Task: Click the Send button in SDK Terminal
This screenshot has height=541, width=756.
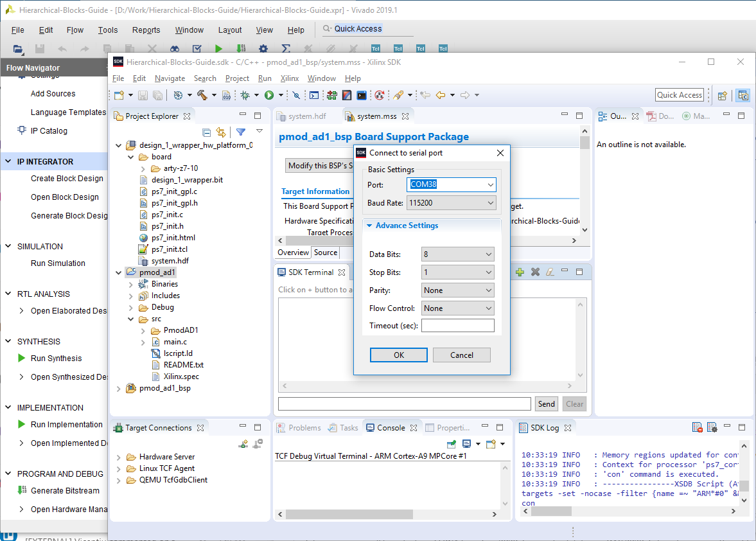Action: point(546,404)
